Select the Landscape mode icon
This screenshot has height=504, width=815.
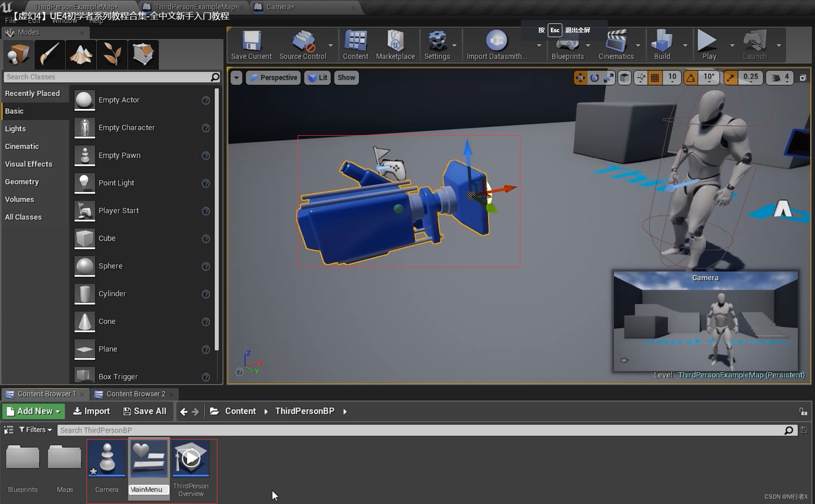(x=80, y=54)
